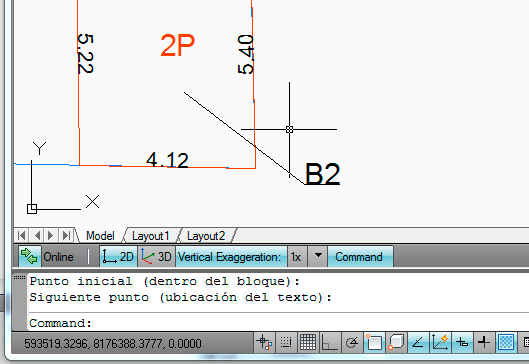
Task: Toggle Snap Mode status icon
Action: (286, 342)
